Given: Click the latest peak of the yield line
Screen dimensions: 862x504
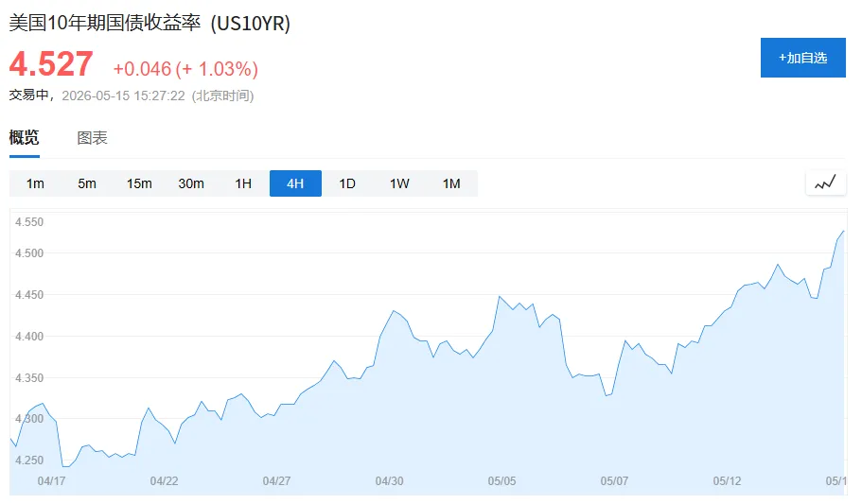Looking at the screenshot, I should (843, 232).
